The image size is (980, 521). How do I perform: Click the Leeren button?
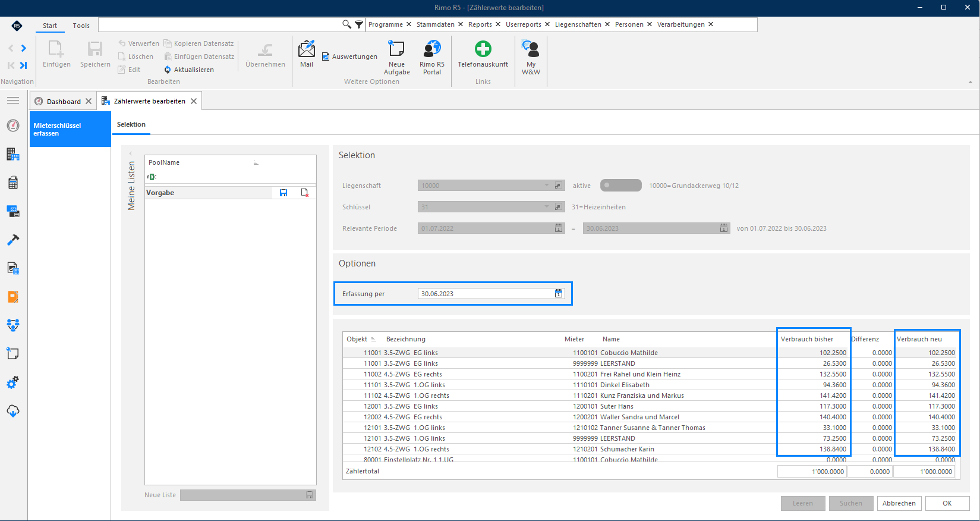(803, 503)
